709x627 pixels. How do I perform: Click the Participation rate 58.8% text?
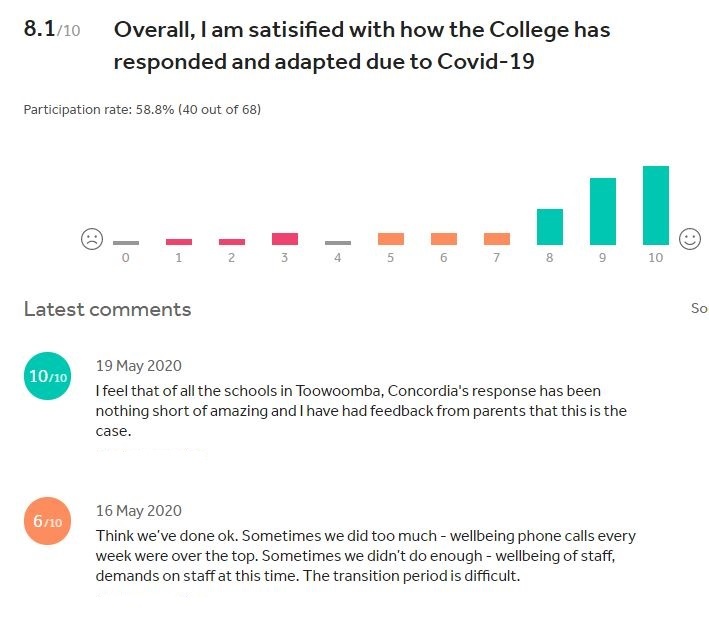pos(142,109)
